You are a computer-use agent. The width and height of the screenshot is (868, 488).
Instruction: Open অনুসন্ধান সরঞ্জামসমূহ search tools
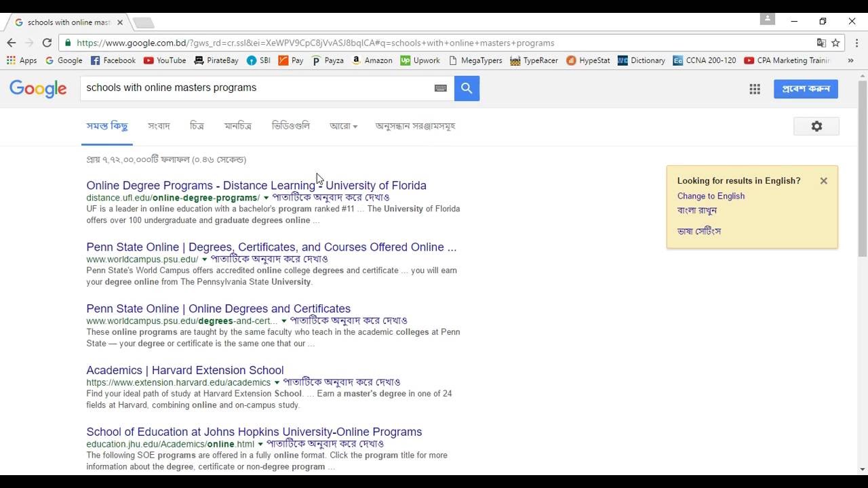(x=415, y=126)
